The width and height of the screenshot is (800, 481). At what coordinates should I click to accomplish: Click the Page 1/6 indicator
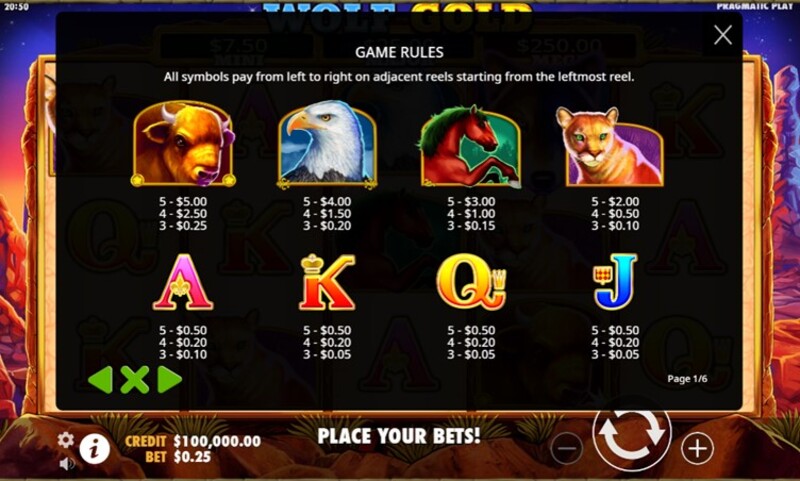point(687,378)
